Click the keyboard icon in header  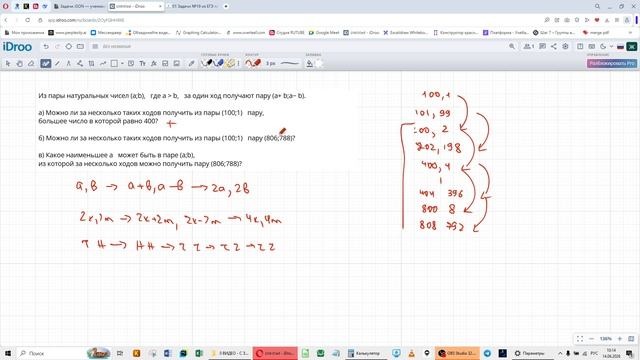591,47
